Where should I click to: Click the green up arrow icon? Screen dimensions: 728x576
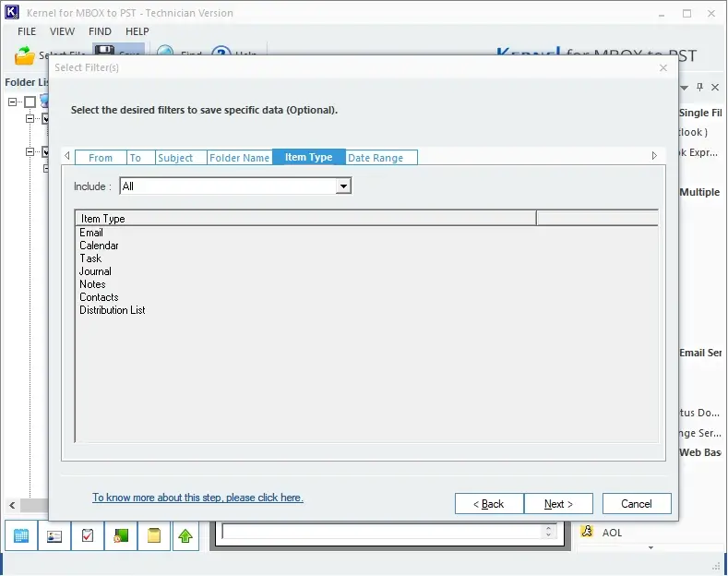coord(185,536)
